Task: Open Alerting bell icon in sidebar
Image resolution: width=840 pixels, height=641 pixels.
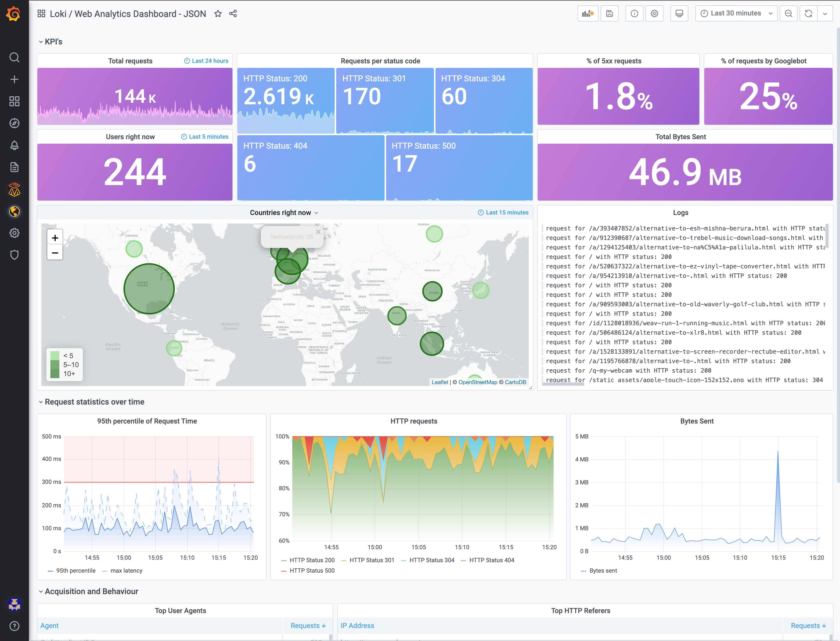Action: (x=14, y=145)
